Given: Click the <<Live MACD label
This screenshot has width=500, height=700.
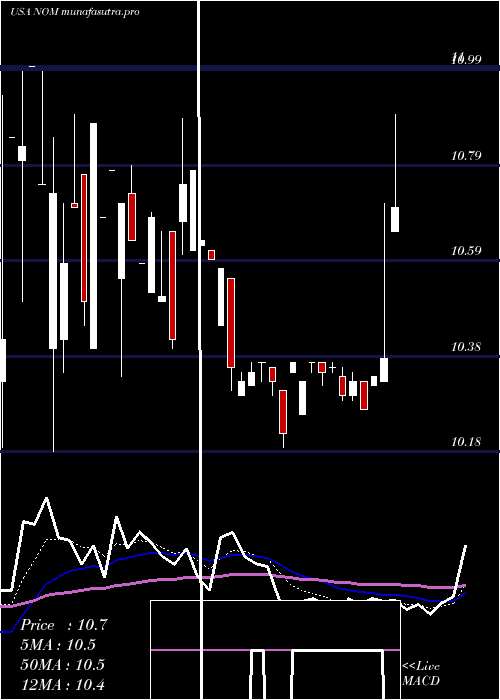Looking at the screenshot, I should pyautogui.click(x=421, y=673).
